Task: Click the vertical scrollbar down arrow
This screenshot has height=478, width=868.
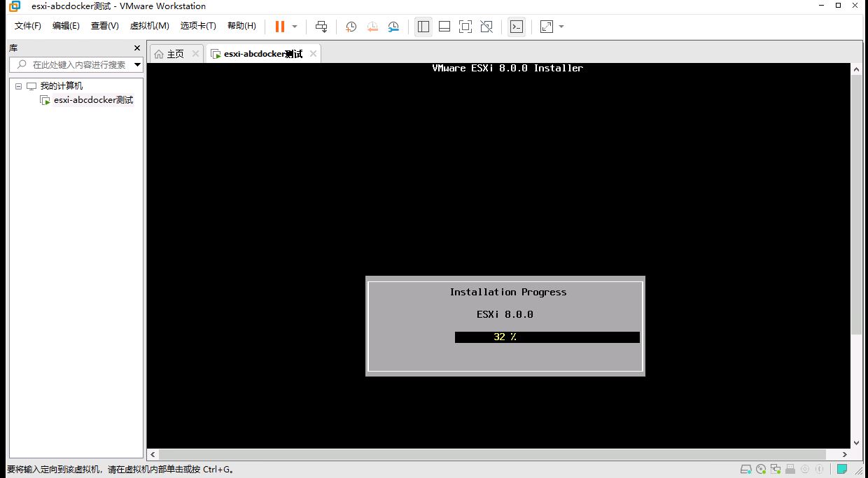Action: [x=856, y=443]
